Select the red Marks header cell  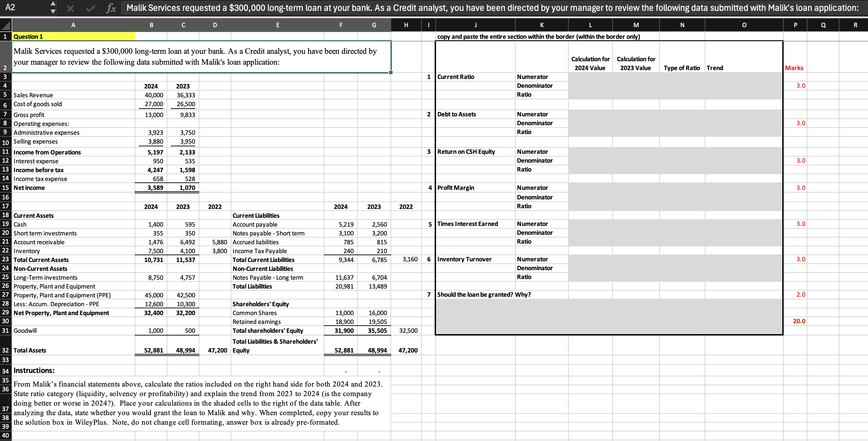(x=795, y=68)
